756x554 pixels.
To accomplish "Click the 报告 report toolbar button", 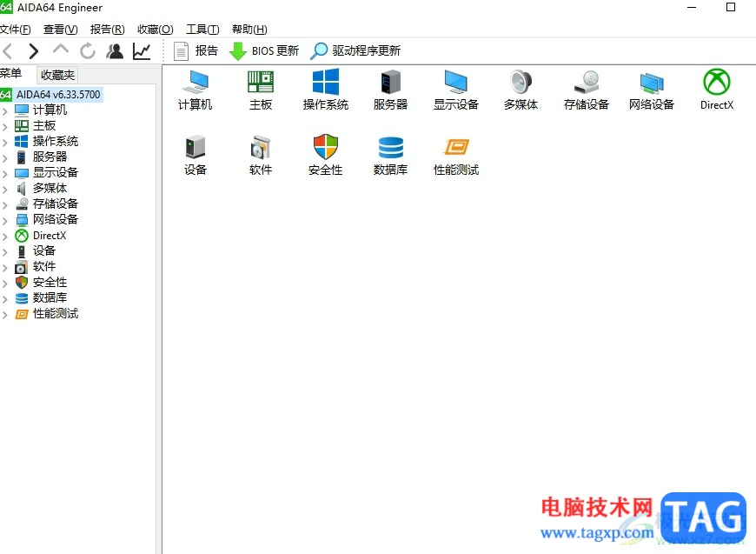I will (x=196, y=50).
